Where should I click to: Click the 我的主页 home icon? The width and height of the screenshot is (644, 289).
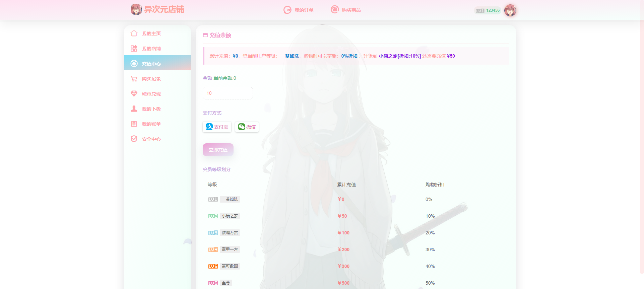pyautogui.click(x=134, y=33)
